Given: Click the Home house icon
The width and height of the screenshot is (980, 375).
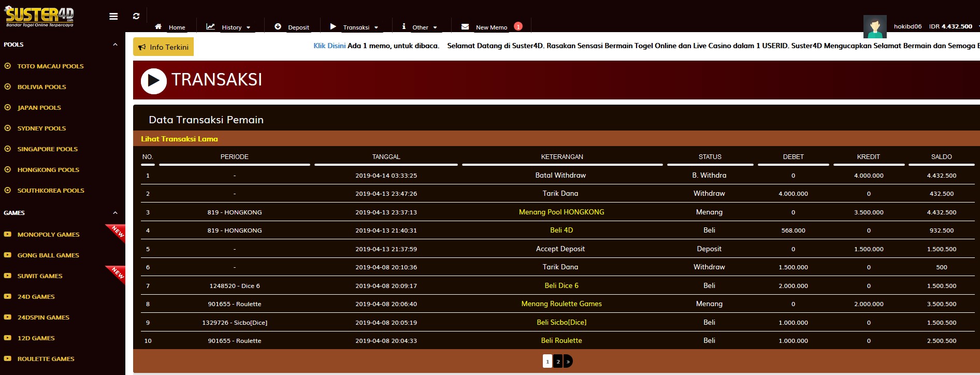Looking at the screenshot, I should (158, 26).
